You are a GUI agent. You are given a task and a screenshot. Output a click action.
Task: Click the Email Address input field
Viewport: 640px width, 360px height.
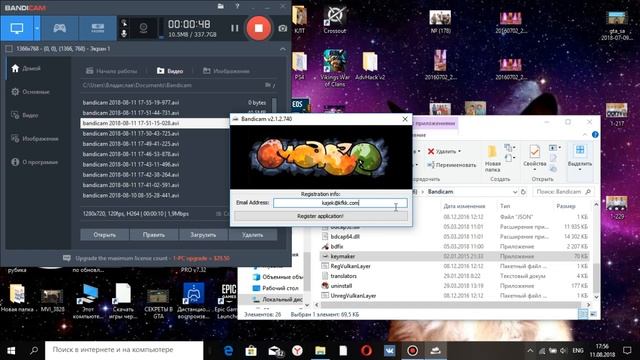pyautogui.click(x=340, y=203)
